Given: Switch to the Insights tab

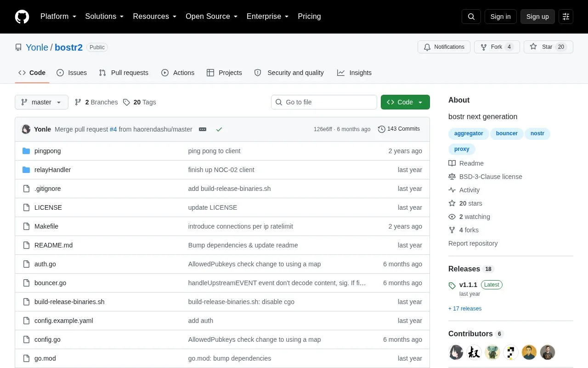Looking at the screenshot, I should click(x=354, y=73).
